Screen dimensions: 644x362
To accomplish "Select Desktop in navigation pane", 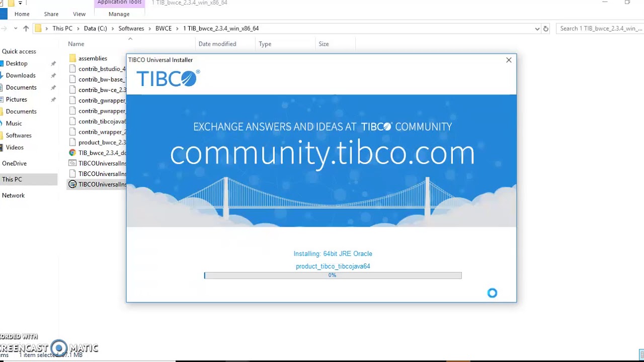I will 17,63.
